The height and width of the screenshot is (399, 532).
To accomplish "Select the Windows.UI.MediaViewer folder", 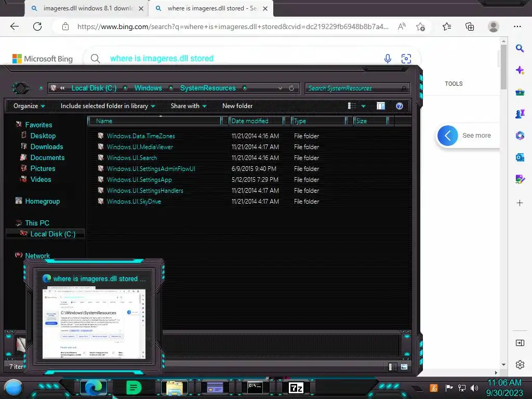I will point(140,147).
